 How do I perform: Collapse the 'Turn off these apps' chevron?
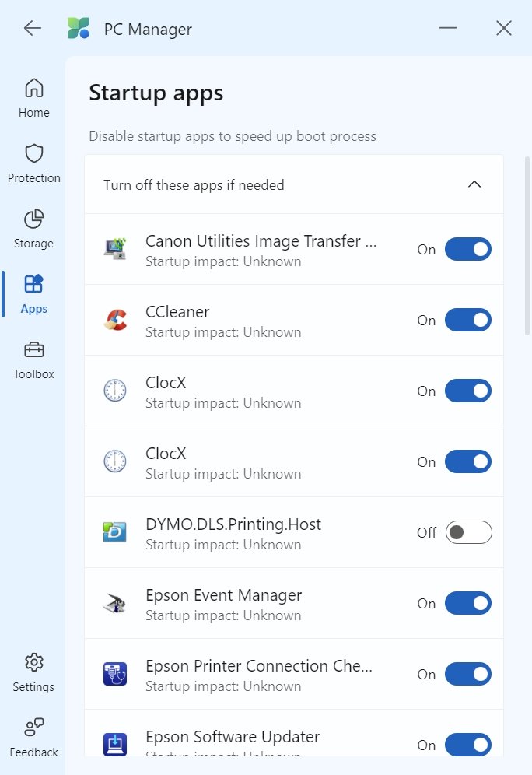(474, 184)
